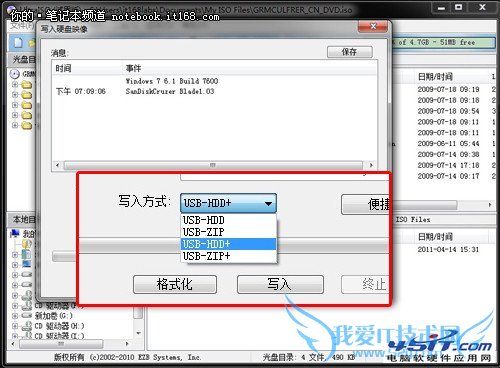Image resolution: width=500 pixels, height=368 pixels.
Task: Select file row dated 2009-07-14 09:17
Action: point(448,176)
